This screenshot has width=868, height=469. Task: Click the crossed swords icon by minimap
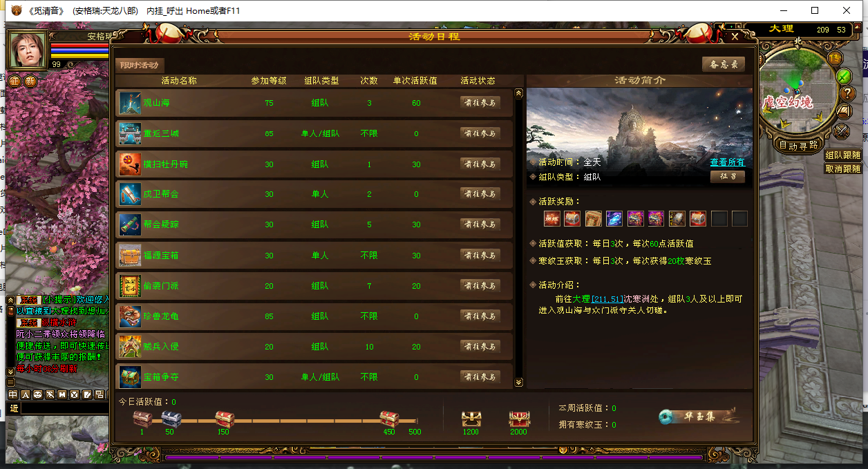click(x=841, y=130)
